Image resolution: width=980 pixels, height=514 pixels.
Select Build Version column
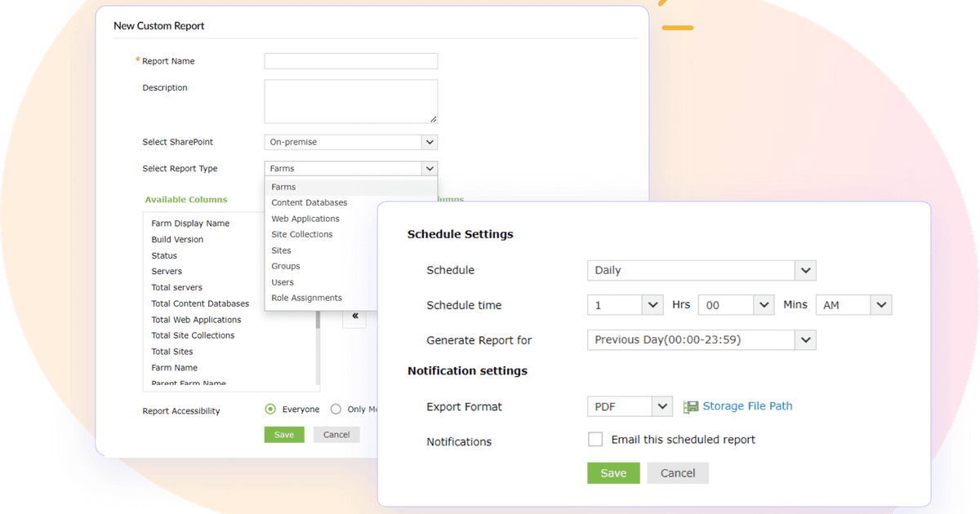tap(177, 240)
